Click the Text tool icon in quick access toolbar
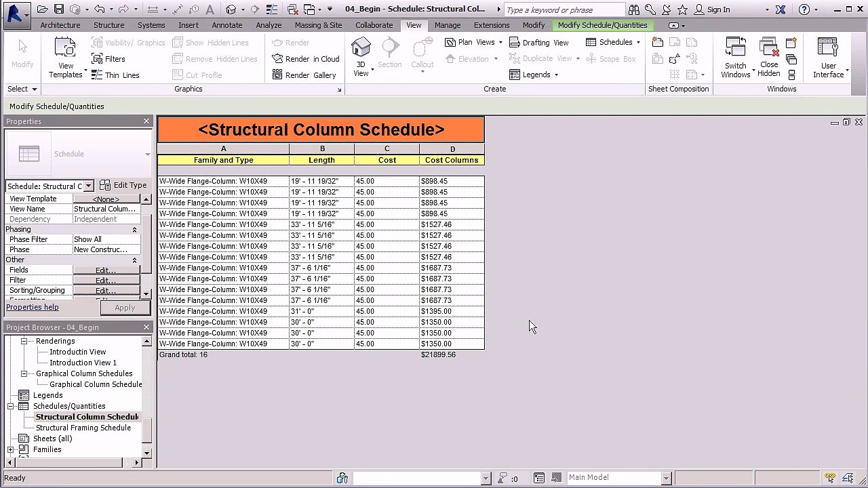Screen dimensions: 868x488 pos(210,9)
